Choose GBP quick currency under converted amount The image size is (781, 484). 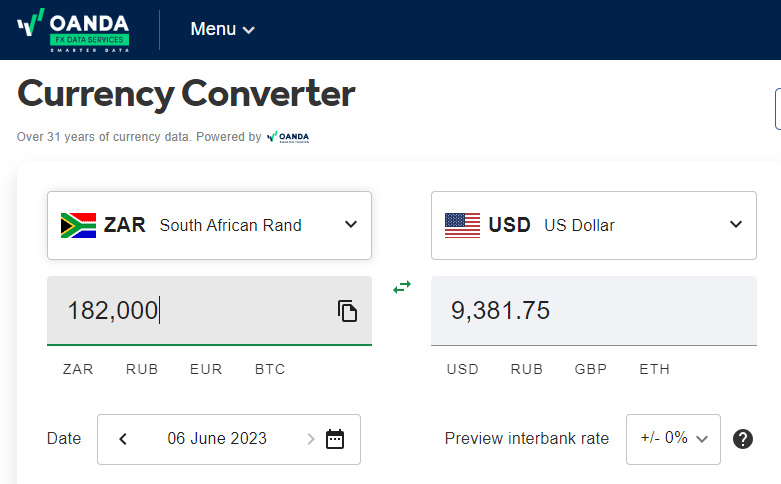point(590,369)
